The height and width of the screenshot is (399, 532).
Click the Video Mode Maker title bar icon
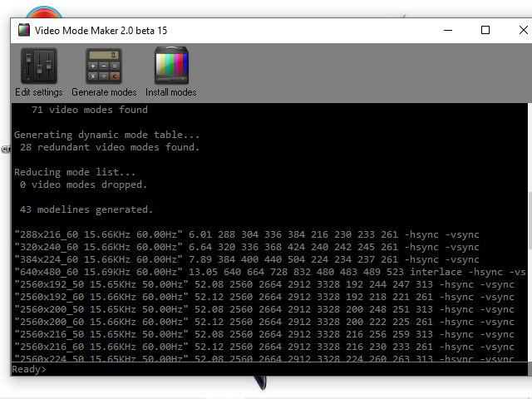[23, 31]
